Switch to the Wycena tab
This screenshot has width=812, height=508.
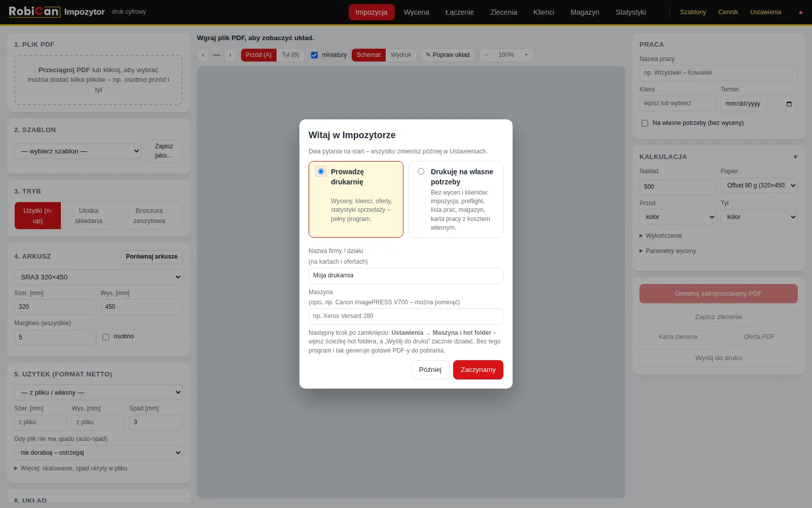coord(416,12)
